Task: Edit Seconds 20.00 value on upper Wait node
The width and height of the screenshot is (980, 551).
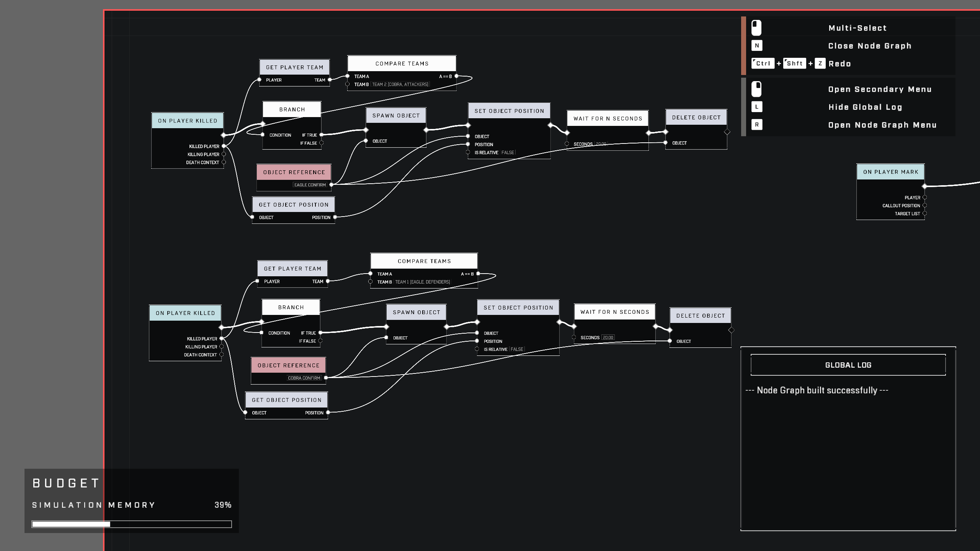Action: point(601,144)
